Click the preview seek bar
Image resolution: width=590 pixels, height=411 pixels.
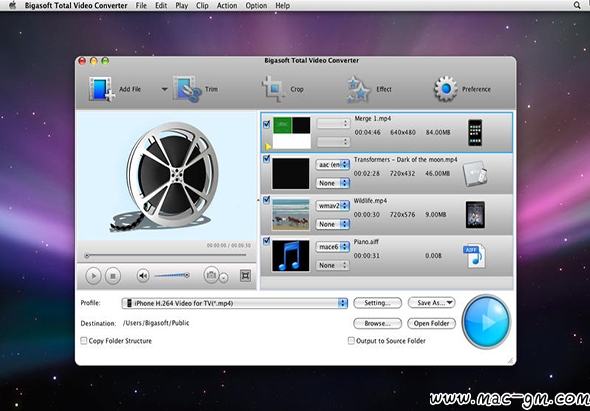[166, 256]
